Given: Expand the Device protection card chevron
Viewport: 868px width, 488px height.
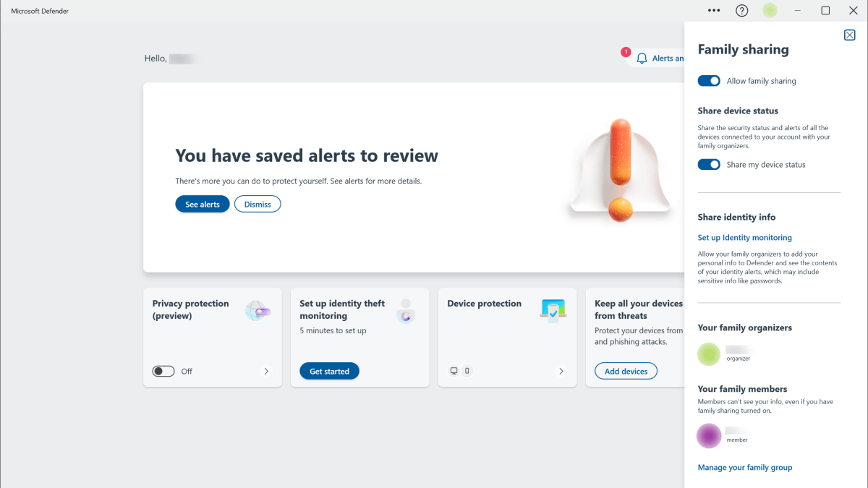Looking at the screenshot, I should click(561, 372).
